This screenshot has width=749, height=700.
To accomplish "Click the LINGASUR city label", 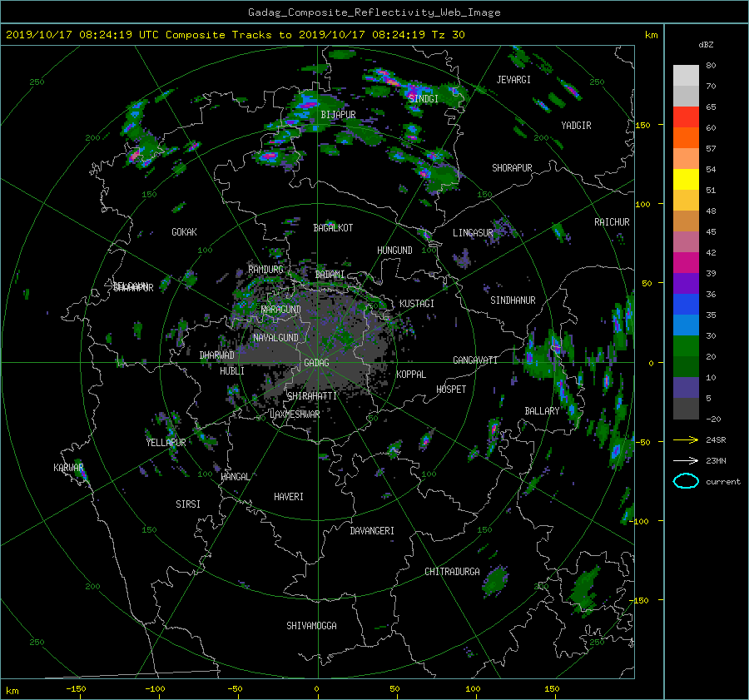I will [473, 233].
